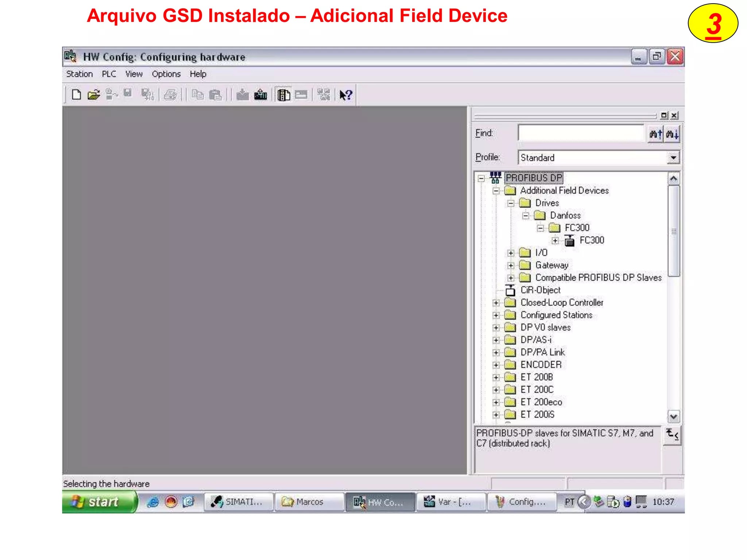Open the View menu
747x560 pixels.
[x=134, y=74]
